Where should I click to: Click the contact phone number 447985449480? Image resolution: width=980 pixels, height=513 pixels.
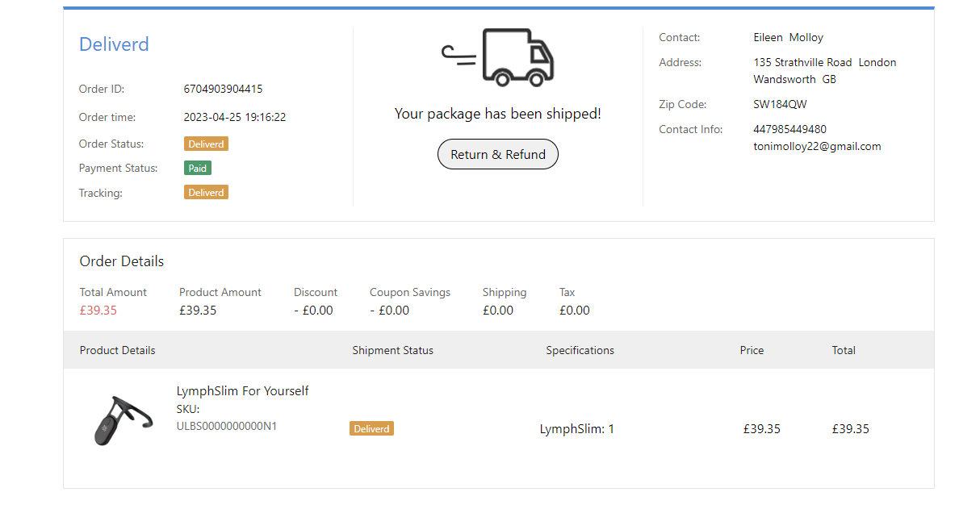click(x=789, y=129)
